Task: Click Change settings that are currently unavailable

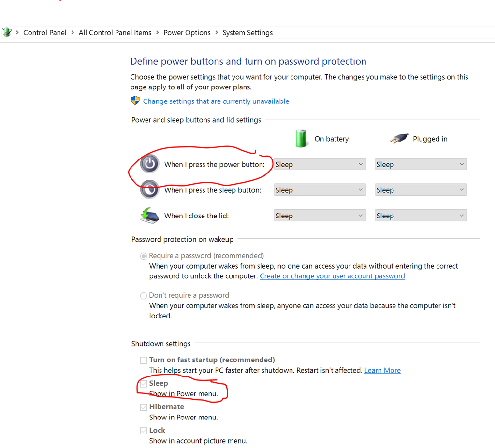Action: 216,101
